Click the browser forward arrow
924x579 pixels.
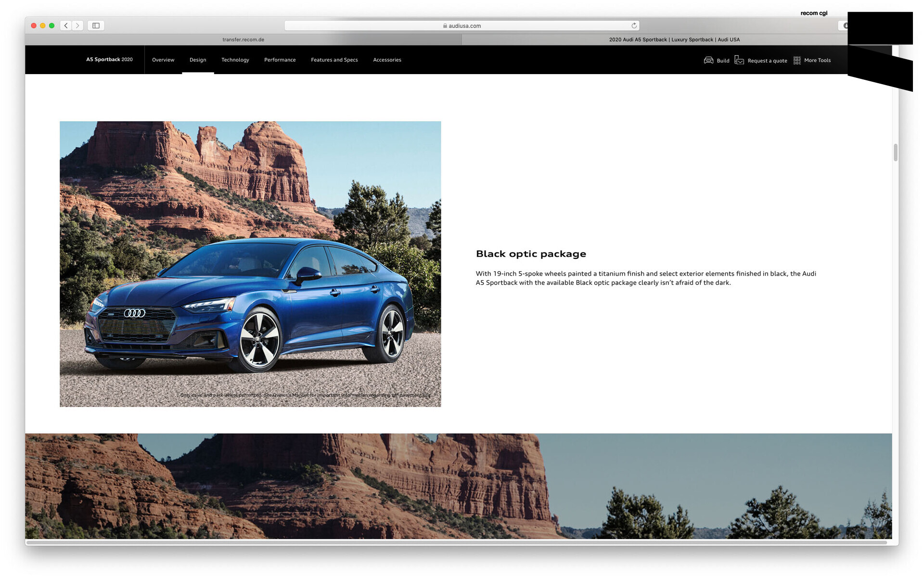click(77, 25)
